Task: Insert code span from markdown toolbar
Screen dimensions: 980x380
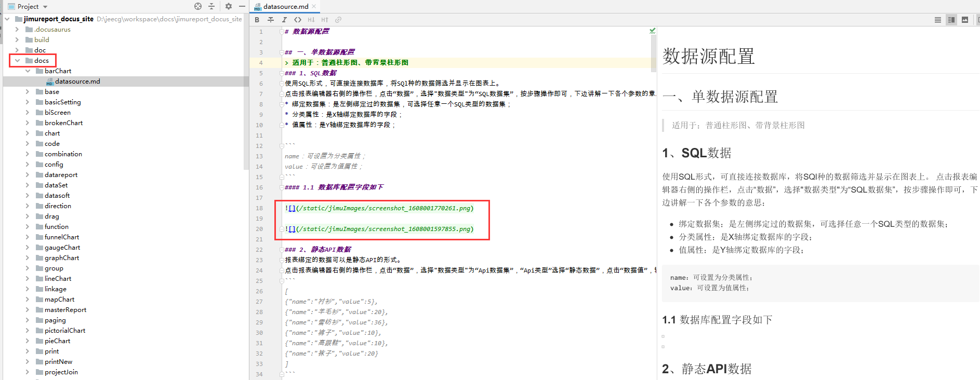Action: 298,20
